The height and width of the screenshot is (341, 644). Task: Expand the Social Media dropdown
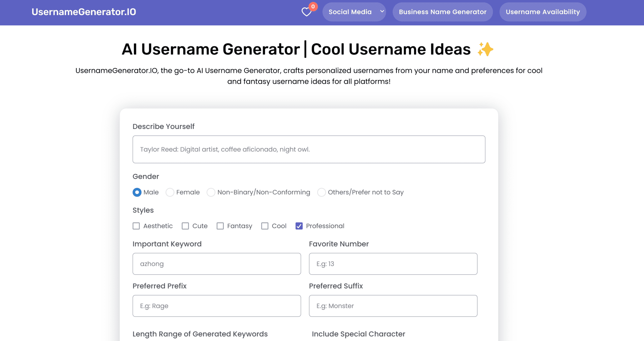350,12
